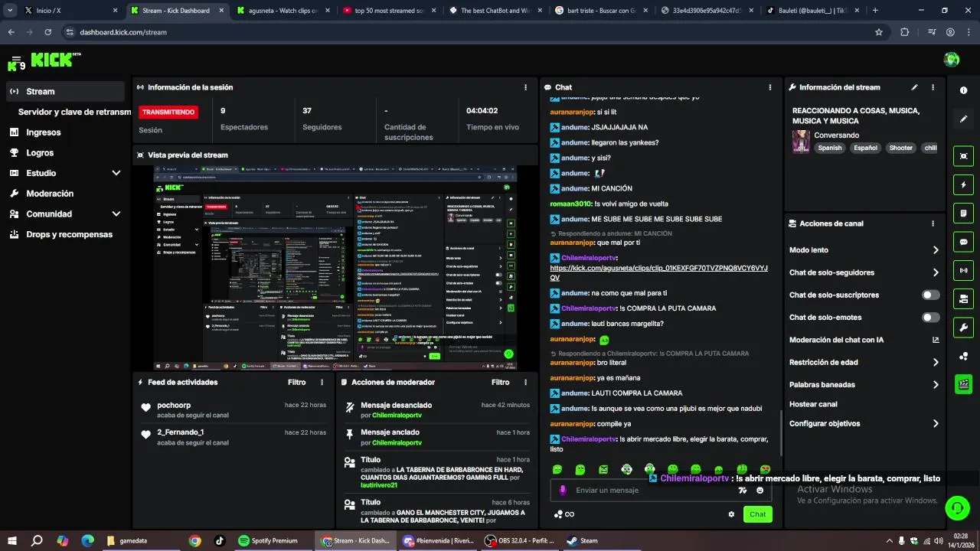Click the info icon in the right sidebar
This screenshot has height=551, width=980.
coord(963,90)
